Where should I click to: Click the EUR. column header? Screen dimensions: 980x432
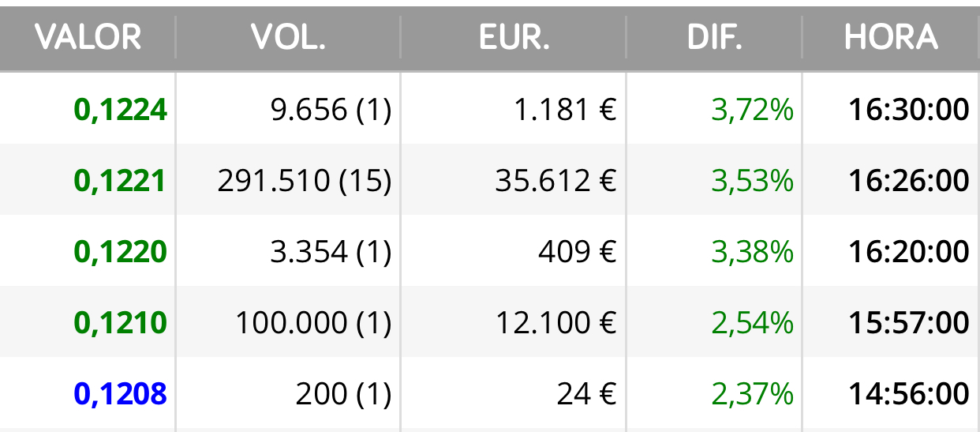(514, 37)
